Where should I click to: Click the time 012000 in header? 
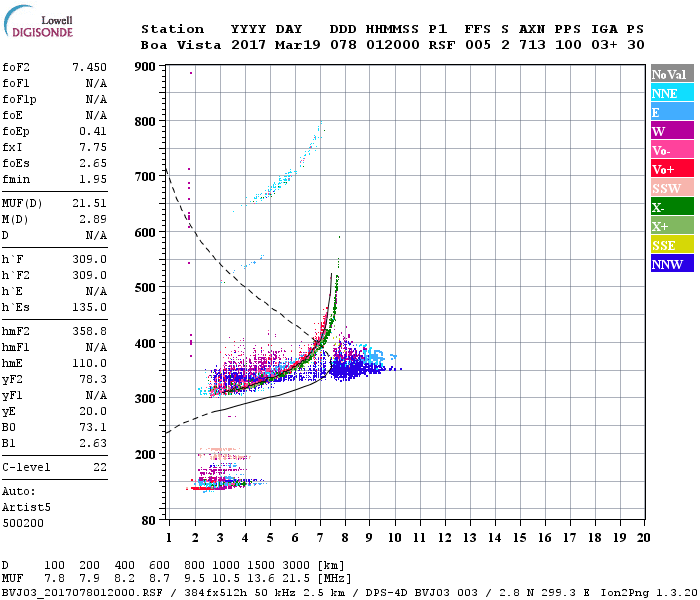[x=393, y=45]
